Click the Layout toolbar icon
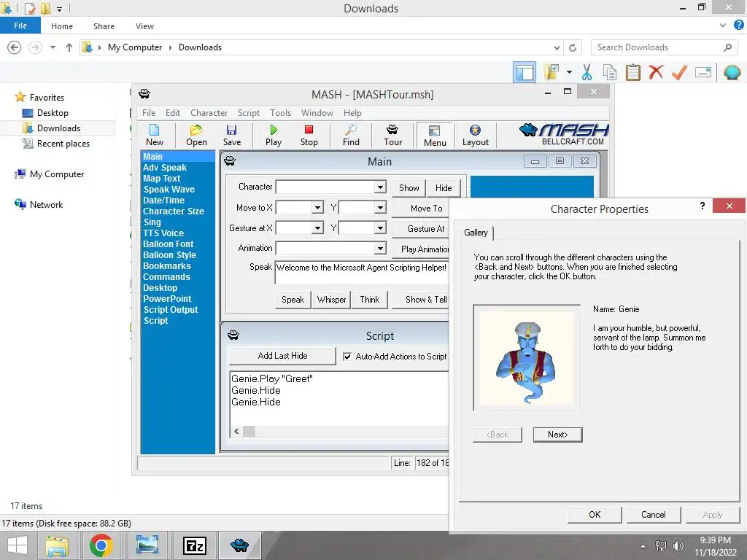 476,135
